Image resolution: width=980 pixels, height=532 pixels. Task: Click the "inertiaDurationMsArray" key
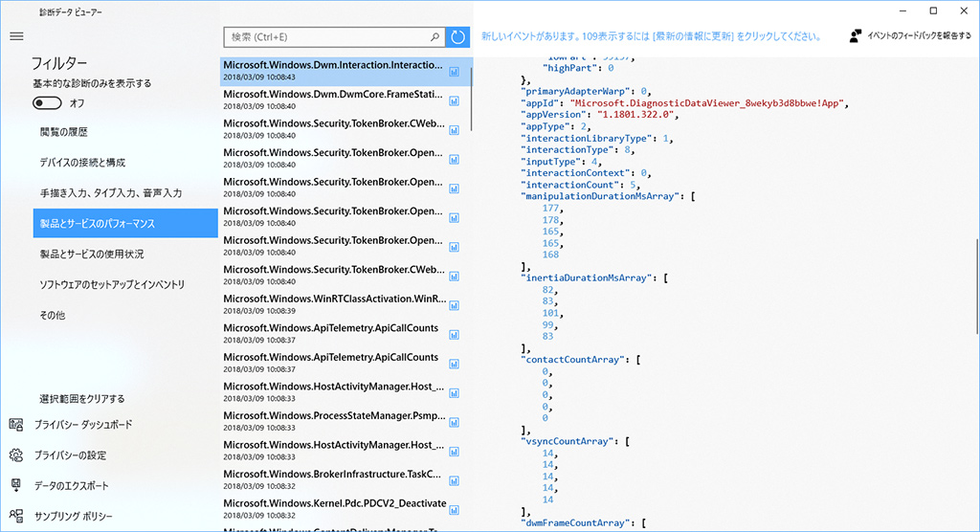(587, 277)
